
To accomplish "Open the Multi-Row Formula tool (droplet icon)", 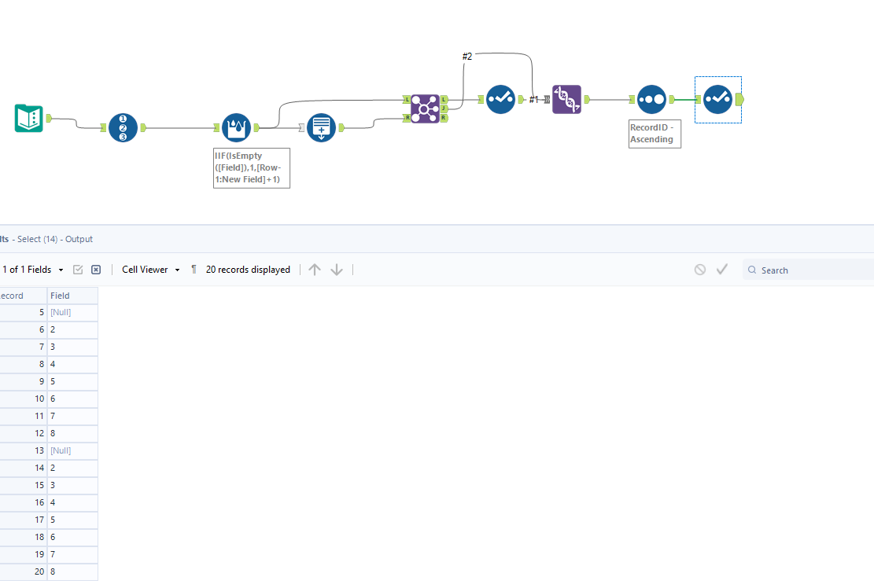I will coord(236,127).
